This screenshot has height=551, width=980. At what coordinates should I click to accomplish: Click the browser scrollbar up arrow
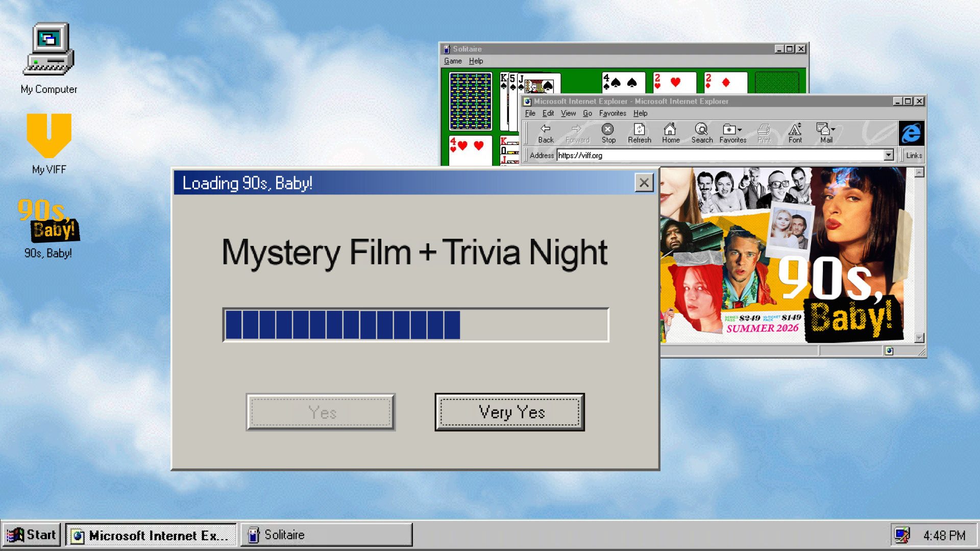click(919, 172)
